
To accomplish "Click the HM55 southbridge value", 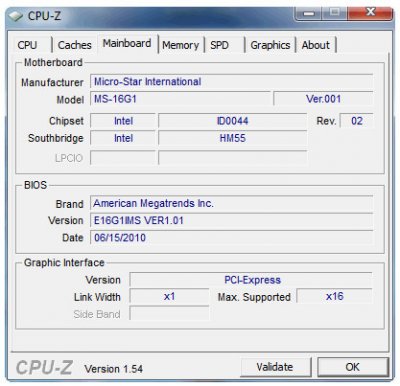I will [x=232, y=138].
